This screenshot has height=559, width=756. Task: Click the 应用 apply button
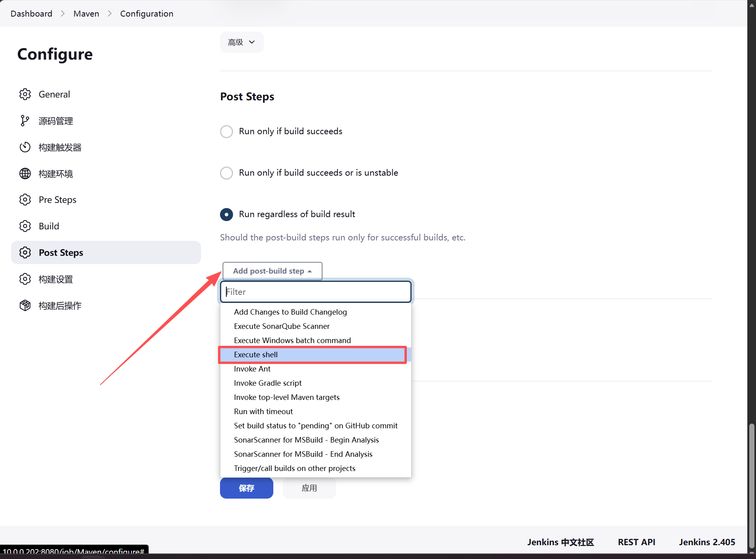click(309, 488)
